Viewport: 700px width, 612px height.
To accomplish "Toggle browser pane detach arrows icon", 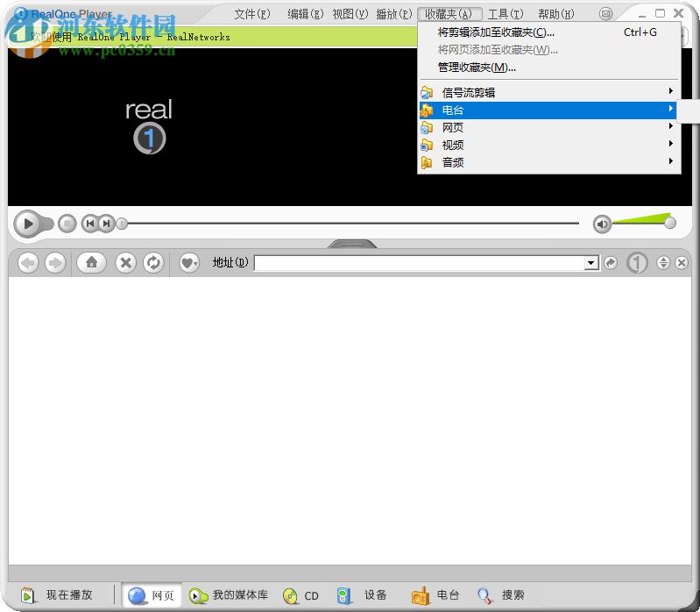I will (663, 263).
